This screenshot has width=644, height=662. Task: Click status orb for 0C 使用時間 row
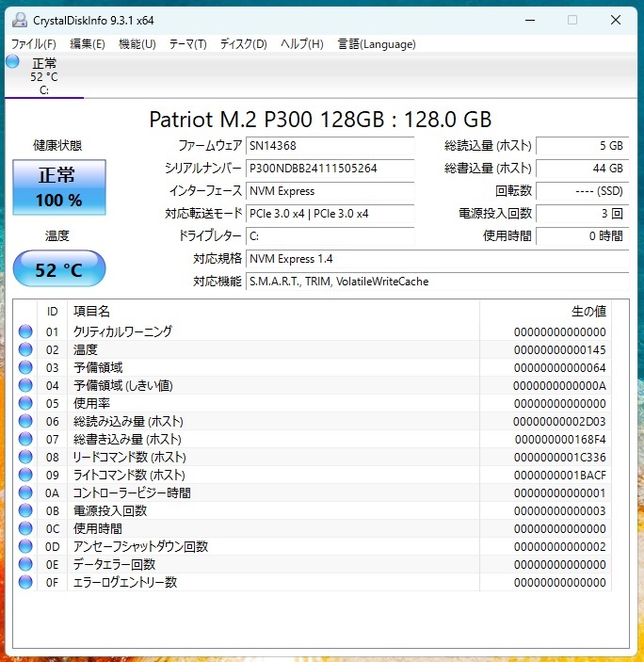tap(25, 528)
